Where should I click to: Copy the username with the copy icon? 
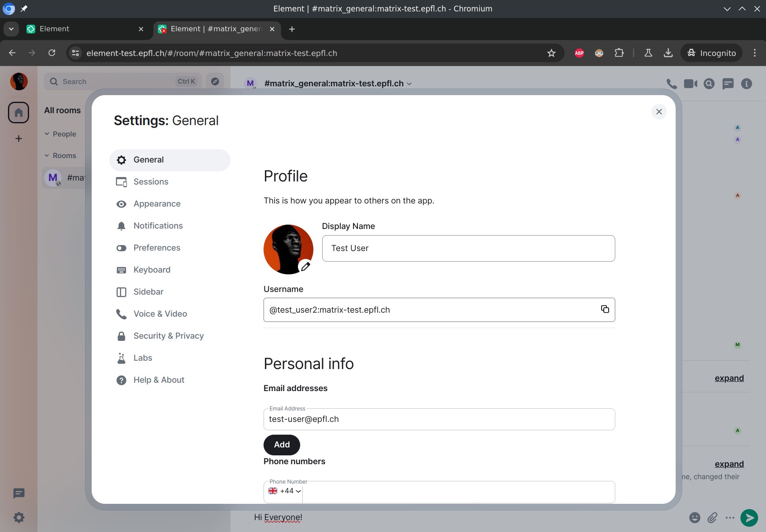coord(605,309)
